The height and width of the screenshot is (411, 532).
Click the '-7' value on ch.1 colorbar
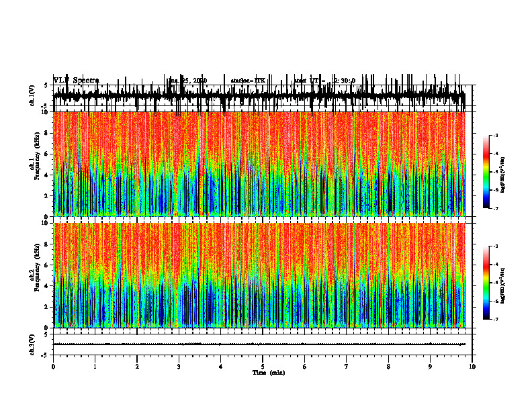coord(496,208)
